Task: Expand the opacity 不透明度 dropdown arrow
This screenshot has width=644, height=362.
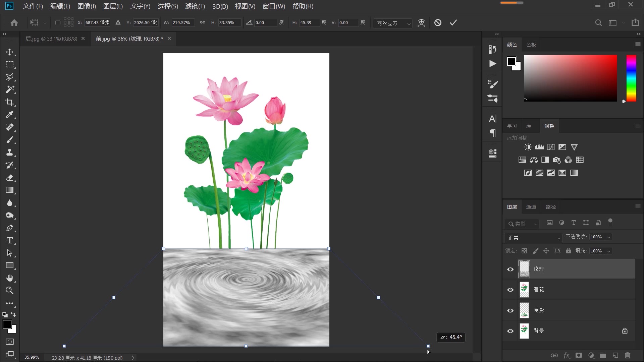Action: click(x=608, y=237)
